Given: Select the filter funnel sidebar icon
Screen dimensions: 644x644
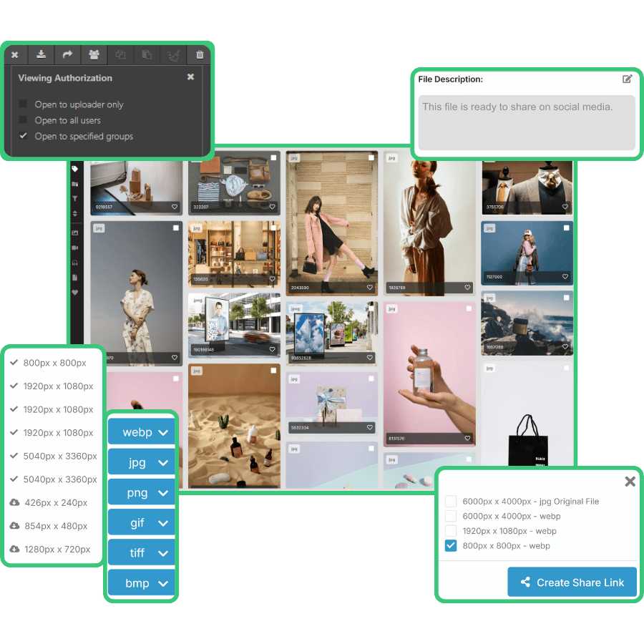Looking at the screenshot, I should [x=75, y=199].
